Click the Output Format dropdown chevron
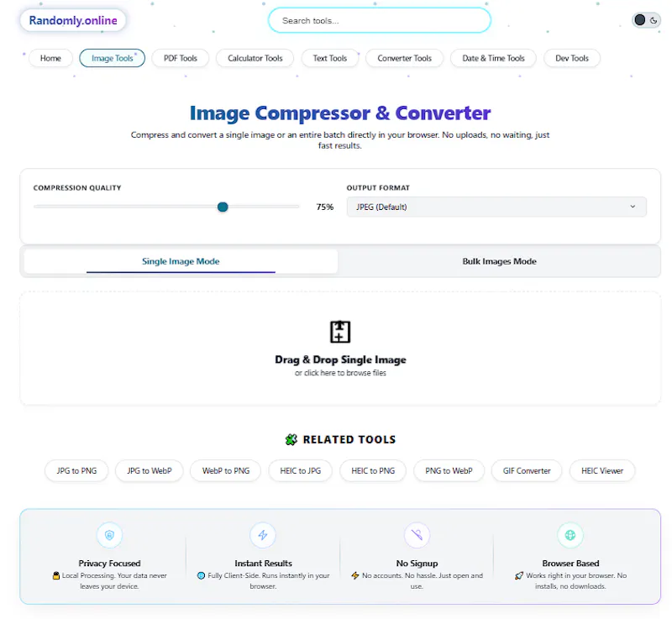The height and width of the screenshot is (619, 672). pos(633,207)
